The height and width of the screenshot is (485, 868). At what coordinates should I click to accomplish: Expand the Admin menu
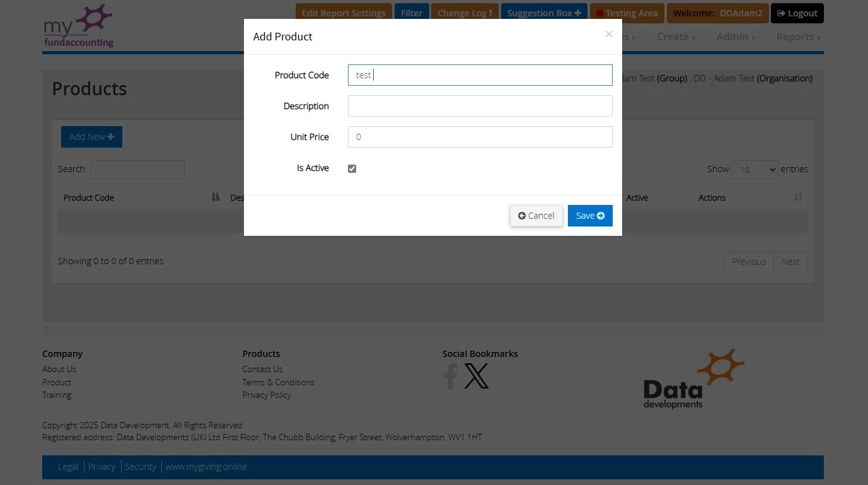736,37
